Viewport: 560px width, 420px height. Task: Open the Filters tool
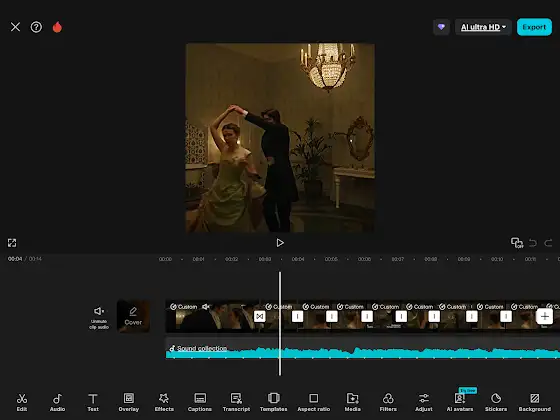pyautogui.click(x=388, y=402)
